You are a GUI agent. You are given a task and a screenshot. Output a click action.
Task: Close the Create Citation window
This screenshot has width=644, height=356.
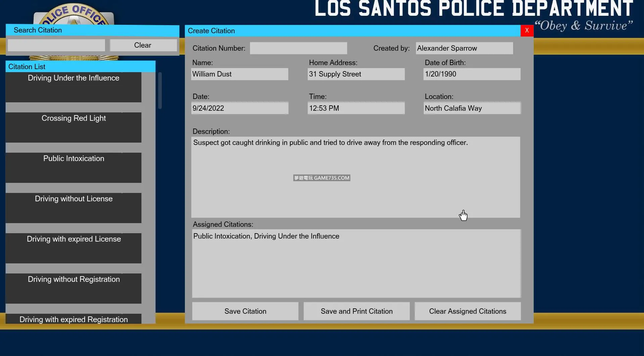tap(527, 31)
